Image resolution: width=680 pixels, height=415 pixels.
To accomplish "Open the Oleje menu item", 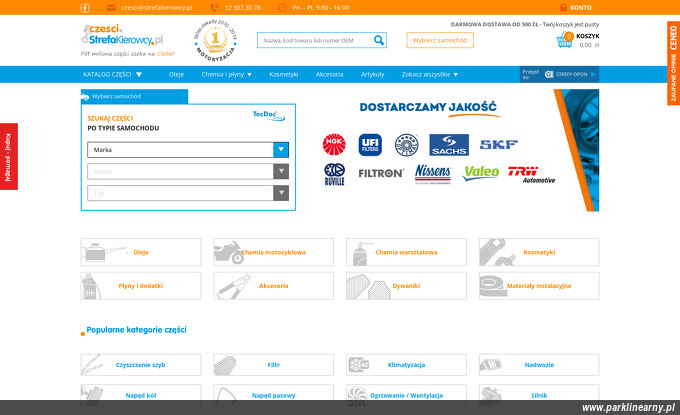I will point(177,75).
